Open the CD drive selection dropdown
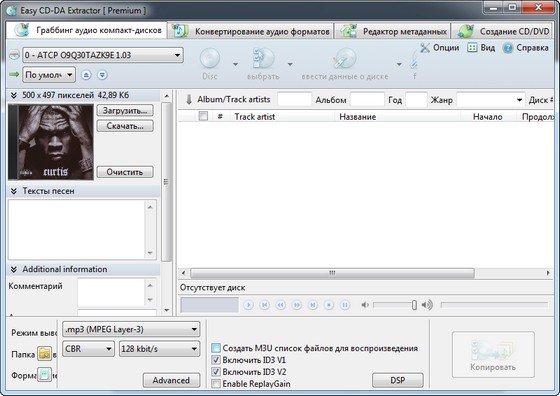 103,55
